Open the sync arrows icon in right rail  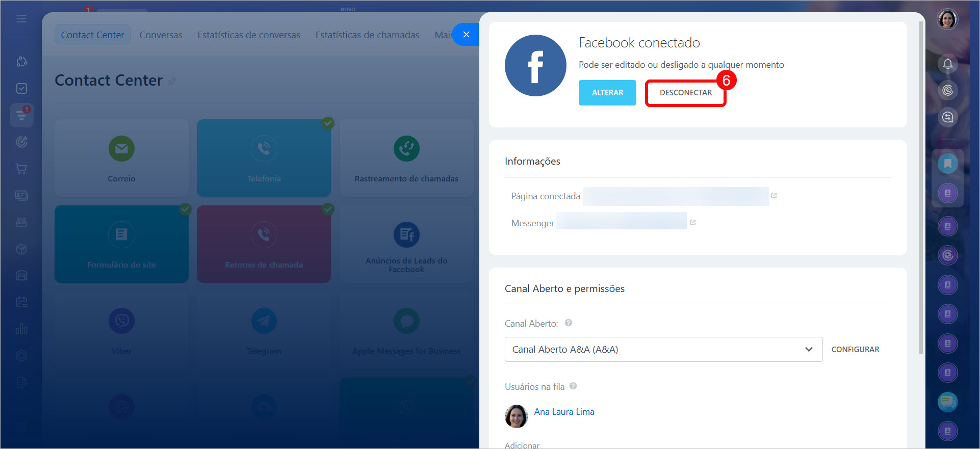point(947,117)
